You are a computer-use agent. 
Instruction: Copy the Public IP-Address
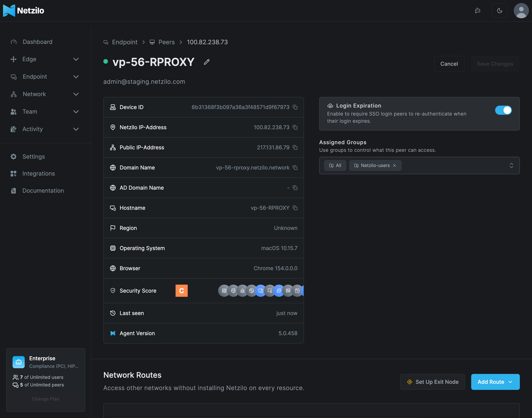(295, 148)
